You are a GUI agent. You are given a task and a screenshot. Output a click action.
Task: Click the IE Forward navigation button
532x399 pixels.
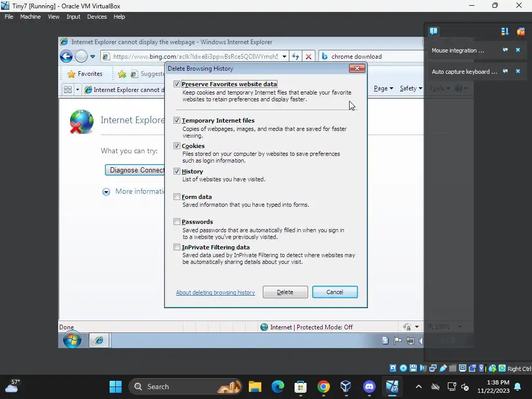[x=81, y=56]
